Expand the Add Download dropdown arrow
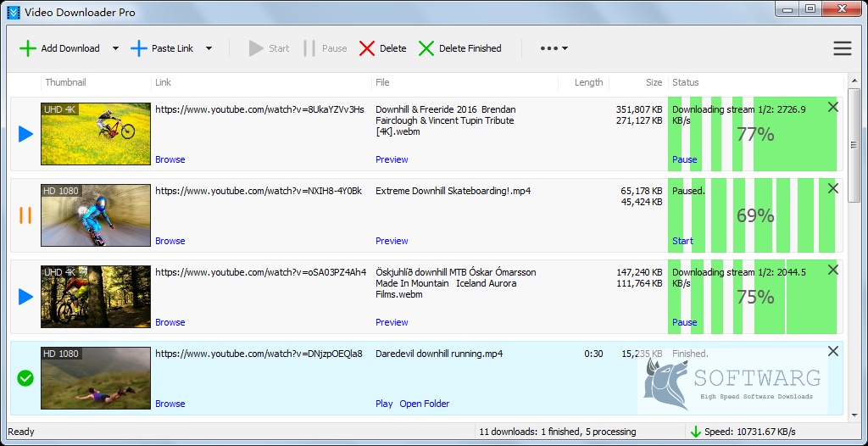The width and height of the screenshot is (868, 446). pos(115,48)
